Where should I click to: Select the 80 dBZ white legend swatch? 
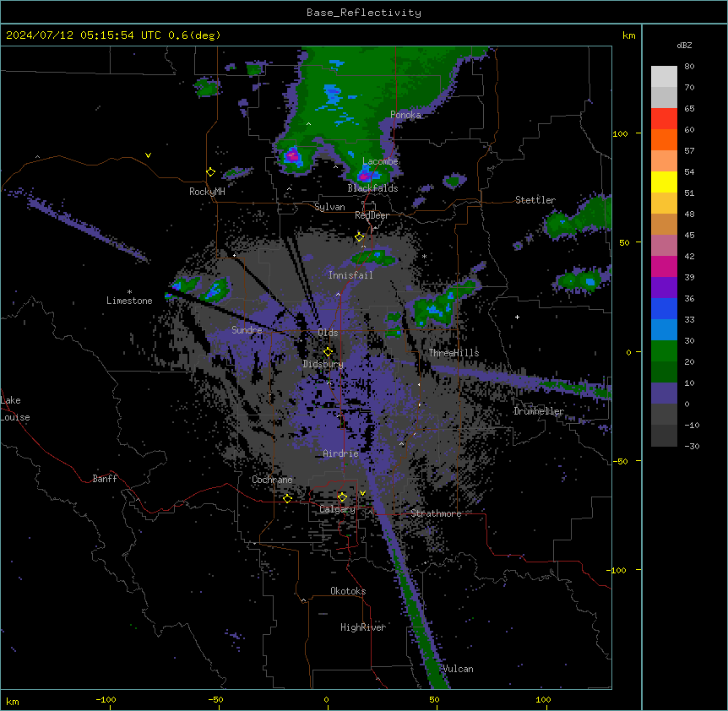coord(664,76)
